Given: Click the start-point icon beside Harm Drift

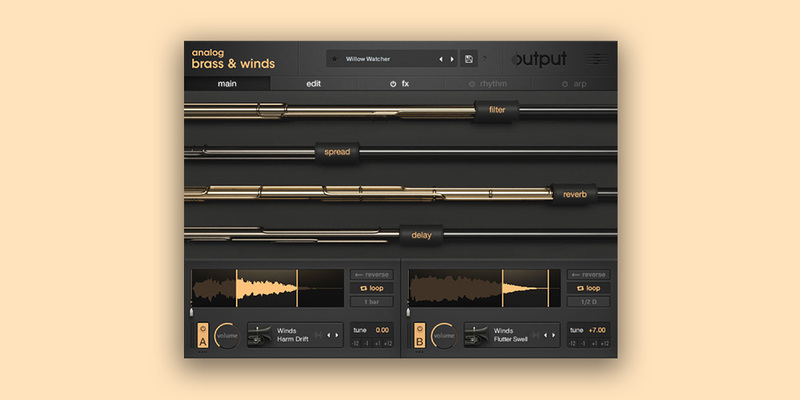Looking at the screenshot, I should pyautogui.click(x=318, y=335).
